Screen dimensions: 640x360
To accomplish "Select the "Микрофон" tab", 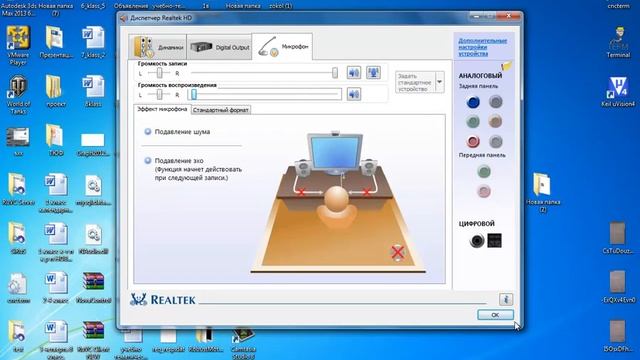I will click(282, 47).
